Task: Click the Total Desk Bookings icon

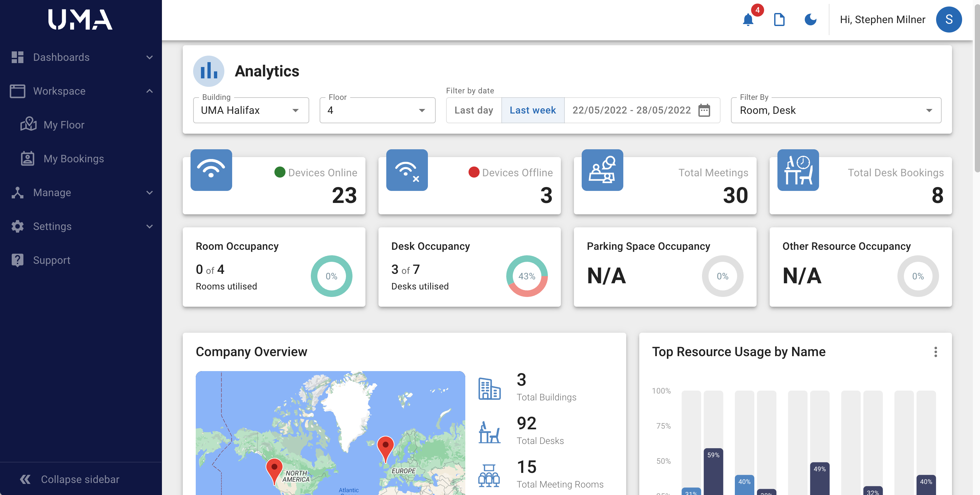Action: [798, 170]
